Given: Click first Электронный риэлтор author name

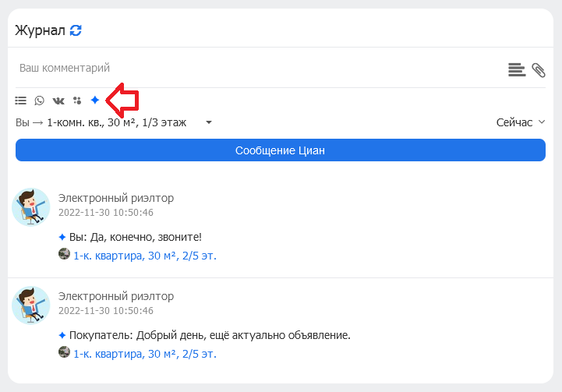Looking at the screenshot, I should pos(116,198).
